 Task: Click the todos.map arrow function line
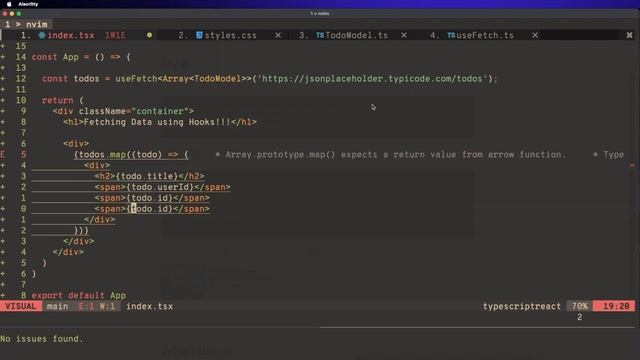(131, 154)
